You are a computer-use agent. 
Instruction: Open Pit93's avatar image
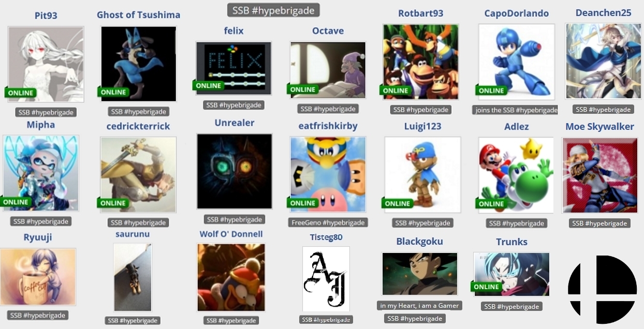[x=46, y=64]
